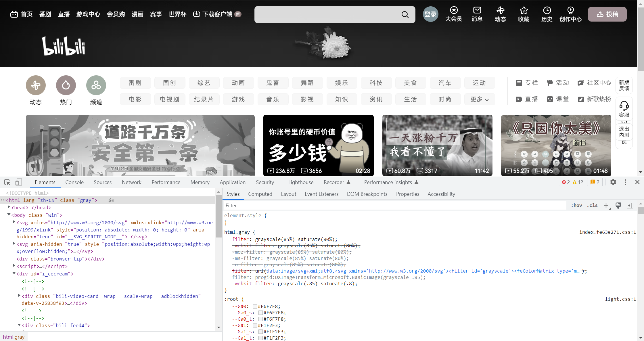The width and height of the screenshot is (644, 341).
Task: Click the inspect element picker icon
Action: tap(7, 182)
